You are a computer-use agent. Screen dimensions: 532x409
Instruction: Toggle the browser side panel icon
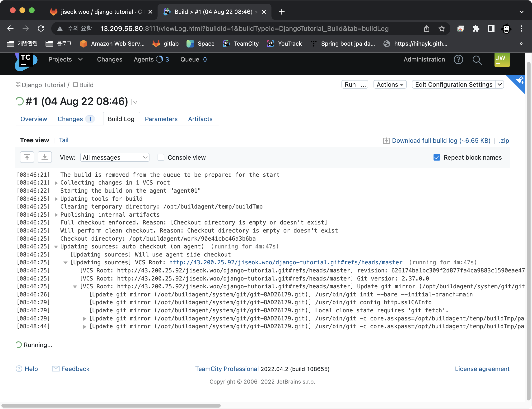[491, 29]
